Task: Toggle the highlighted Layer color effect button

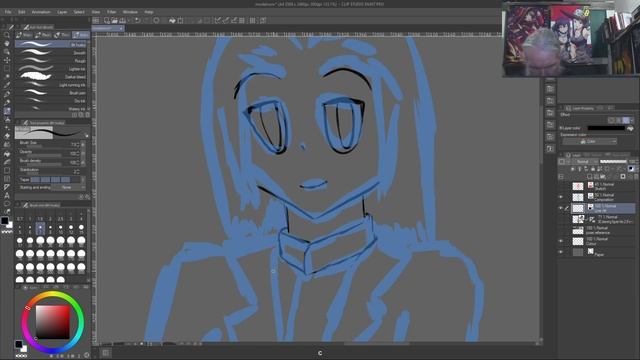Action: (626, 120)
